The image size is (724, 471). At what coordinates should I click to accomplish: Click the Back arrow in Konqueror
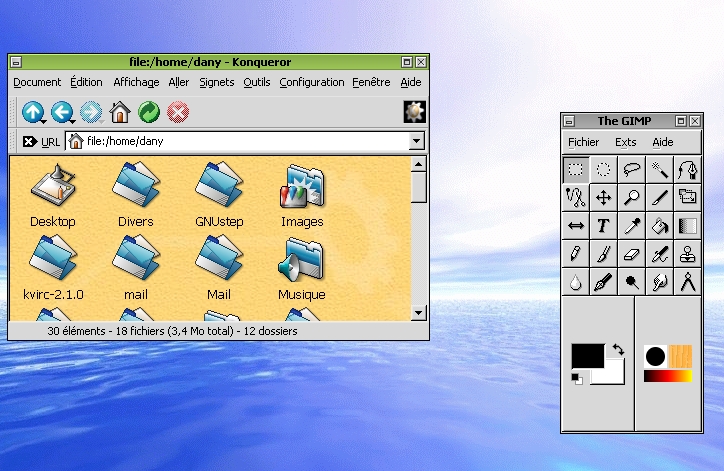click(62, 112)
